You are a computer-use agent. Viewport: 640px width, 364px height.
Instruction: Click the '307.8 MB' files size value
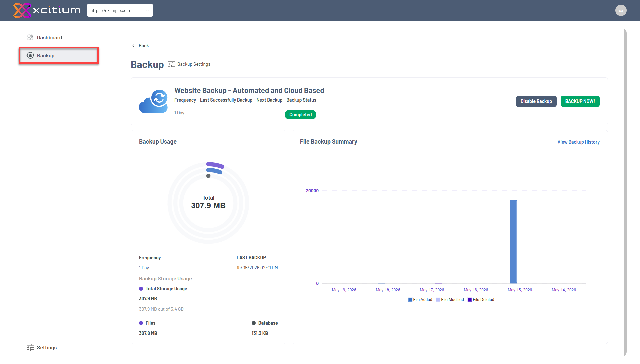[148, 333]
